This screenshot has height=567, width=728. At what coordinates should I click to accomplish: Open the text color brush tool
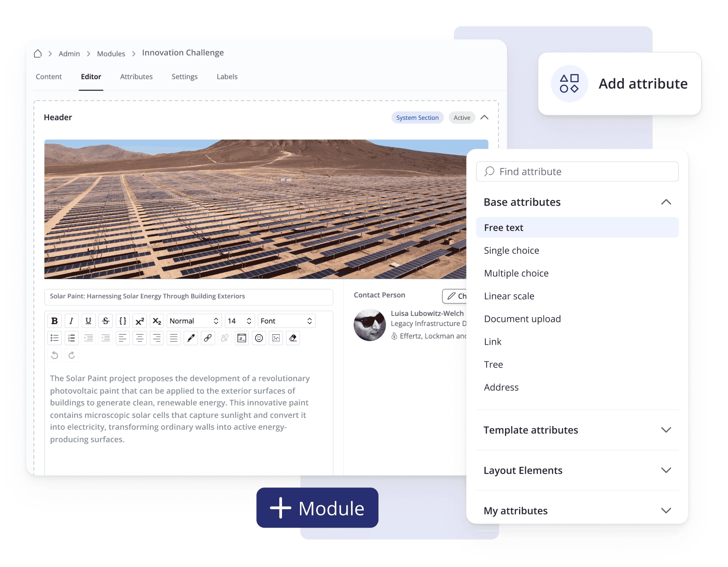(191, 338)
